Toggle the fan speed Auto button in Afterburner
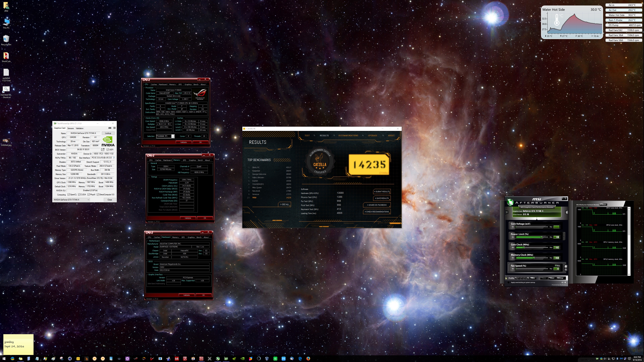 click(557, 266)
